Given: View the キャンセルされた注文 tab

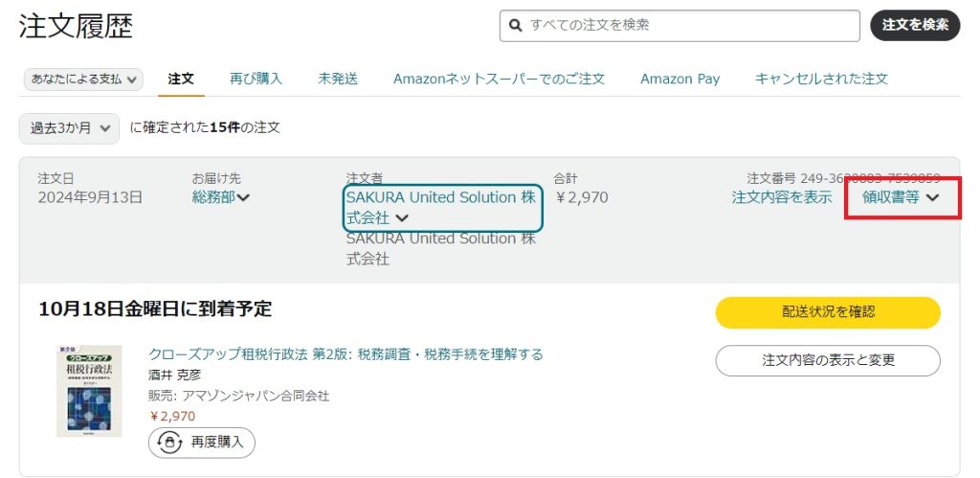Looking at the screenshot, I should click(x=821, y=79).
